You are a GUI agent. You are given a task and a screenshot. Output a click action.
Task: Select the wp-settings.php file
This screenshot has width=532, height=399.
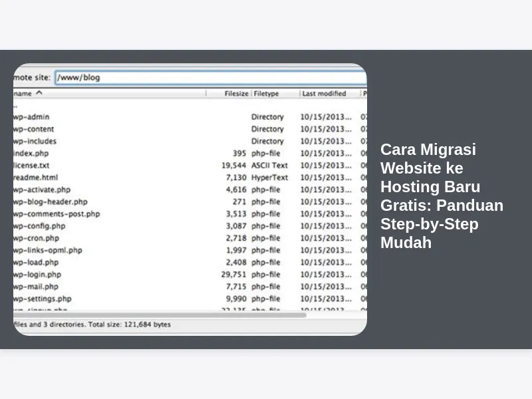tap(43, 299)
